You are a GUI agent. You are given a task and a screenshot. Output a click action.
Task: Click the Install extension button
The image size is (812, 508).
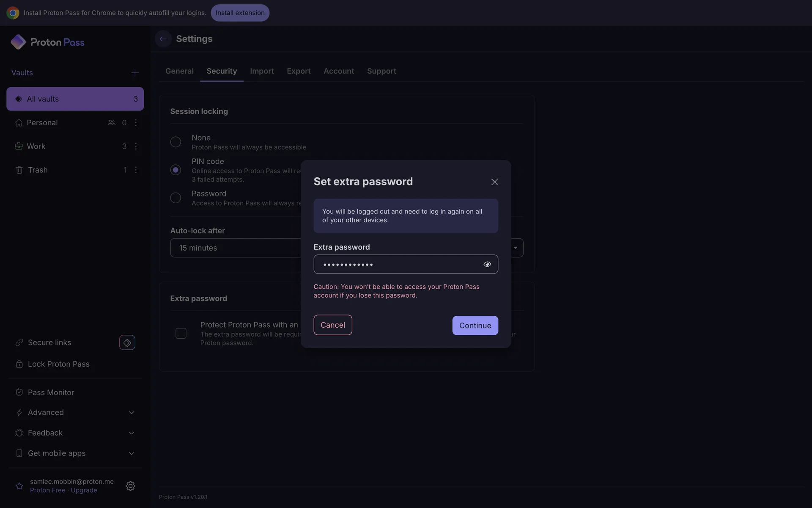(240, 13)
